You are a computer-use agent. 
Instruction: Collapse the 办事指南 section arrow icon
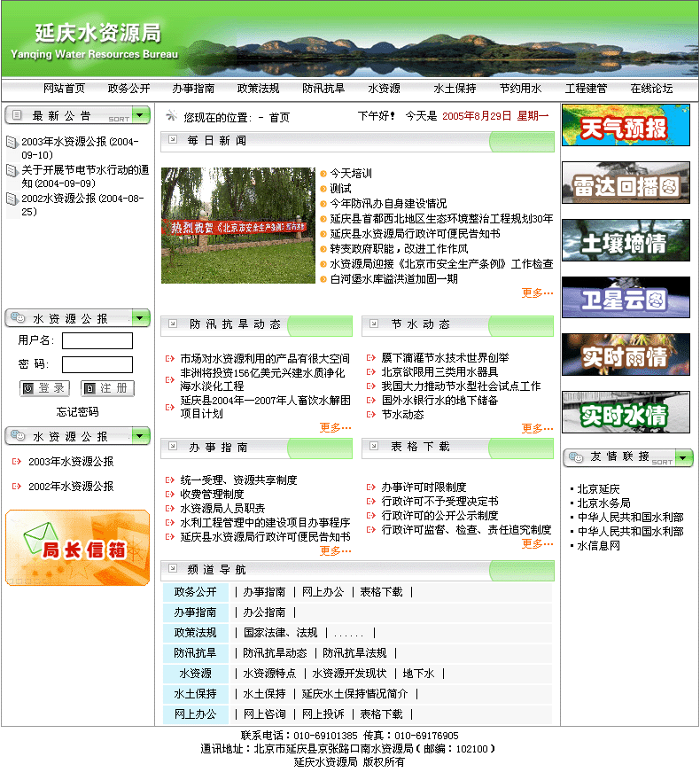click(x=173, y=446)
